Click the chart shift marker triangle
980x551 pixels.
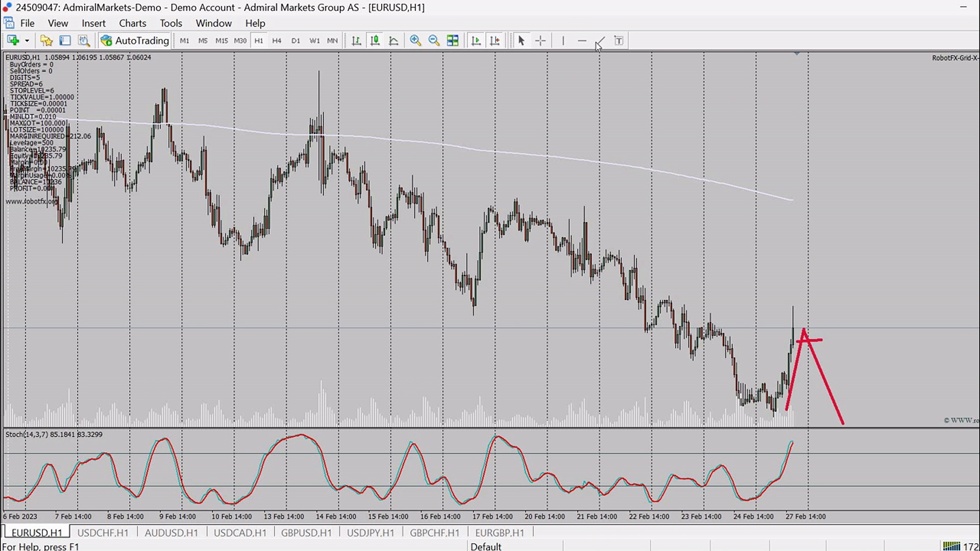coord(797,54)
